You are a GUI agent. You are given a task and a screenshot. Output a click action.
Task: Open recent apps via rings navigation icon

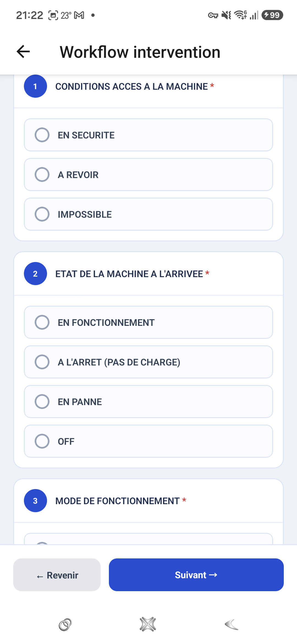[65, 624]
